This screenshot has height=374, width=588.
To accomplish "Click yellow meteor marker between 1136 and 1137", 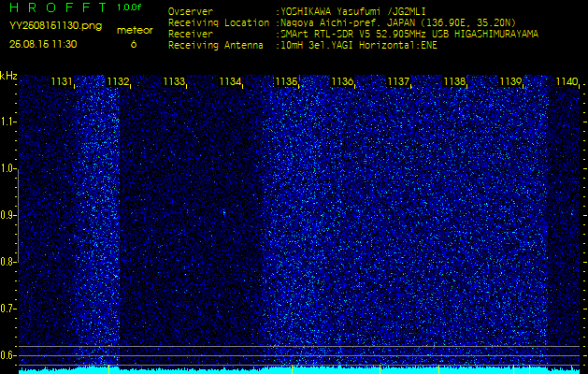I will click(380, 369).
